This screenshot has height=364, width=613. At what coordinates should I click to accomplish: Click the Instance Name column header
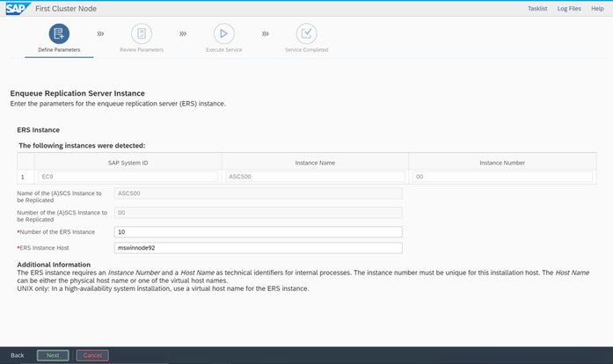click(315, 163)
